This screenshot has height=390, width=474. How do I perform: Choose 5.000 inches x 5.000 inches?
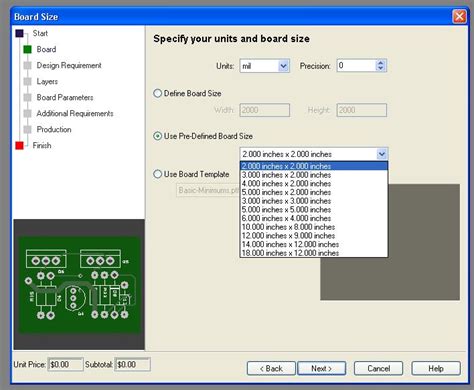[314, 209]
